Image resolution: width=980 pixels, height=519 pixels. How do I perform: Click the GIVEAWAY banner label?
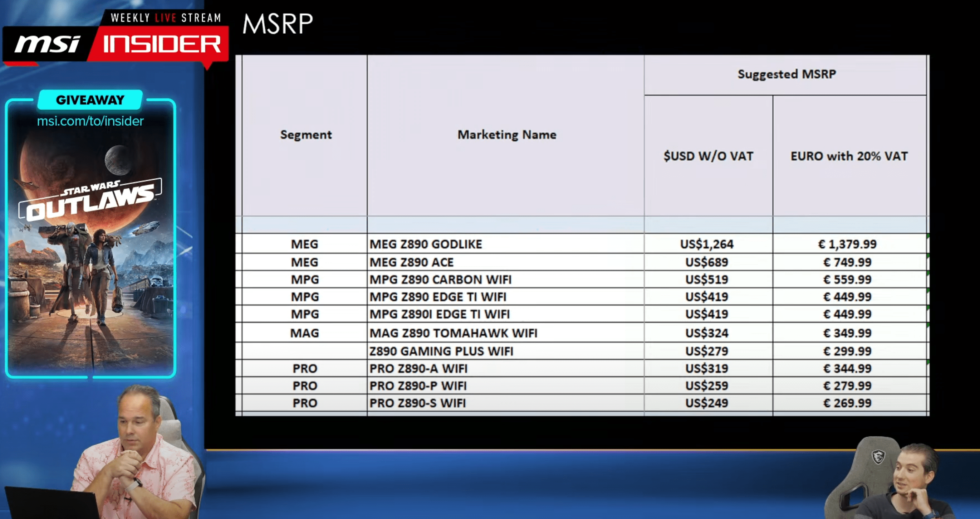[90, 100]
